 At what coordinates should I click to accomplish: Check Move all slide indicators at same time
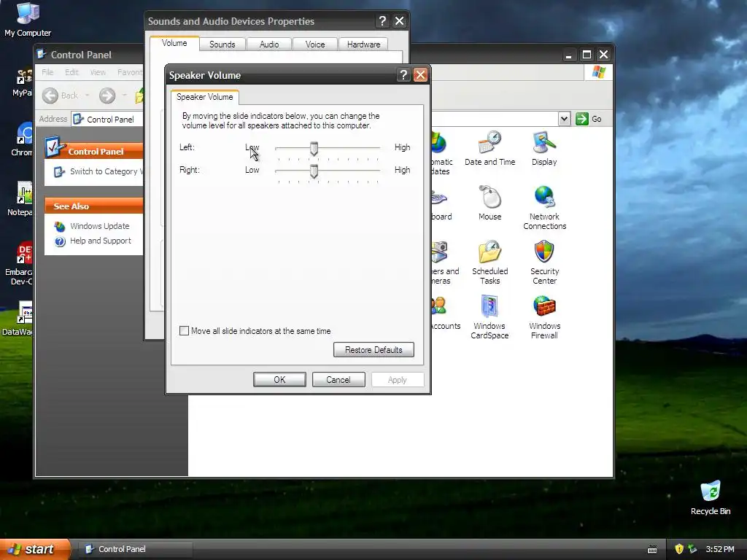coord(184,330)
